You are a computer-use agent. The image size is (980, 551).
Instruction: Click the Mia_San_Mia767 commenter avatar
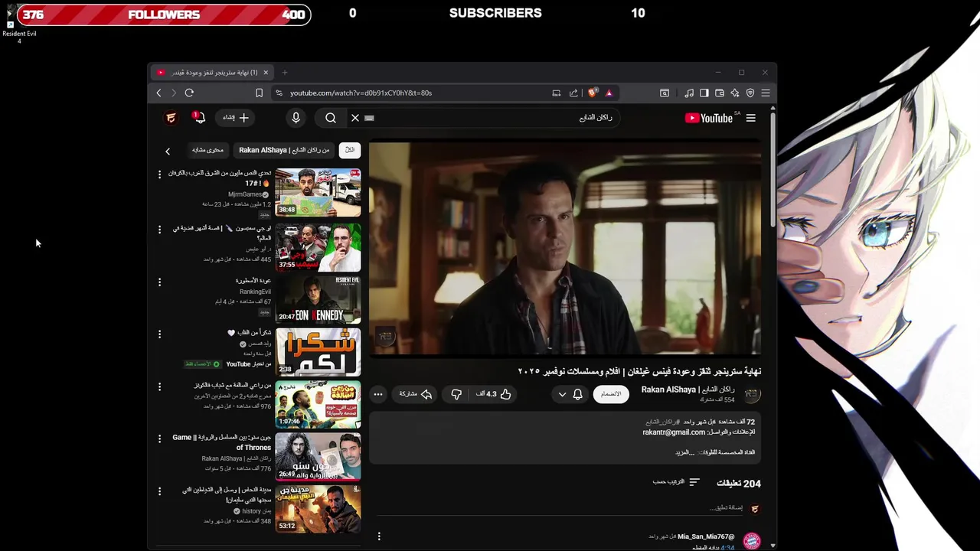tap(752, 541)
